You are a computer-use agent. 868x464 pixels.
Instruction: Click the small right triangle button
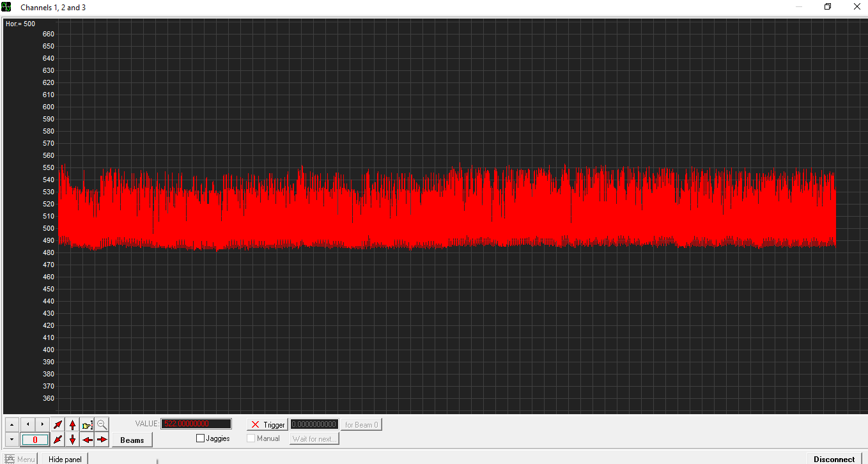(x=42, y=424)
